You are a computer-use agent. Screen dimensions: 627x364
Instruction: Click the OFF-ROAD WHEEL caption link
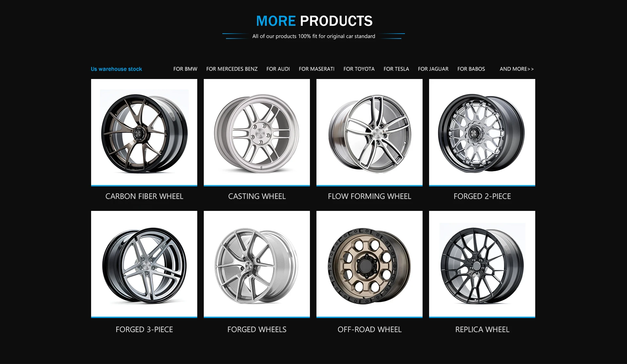click(x=369, y=329)
